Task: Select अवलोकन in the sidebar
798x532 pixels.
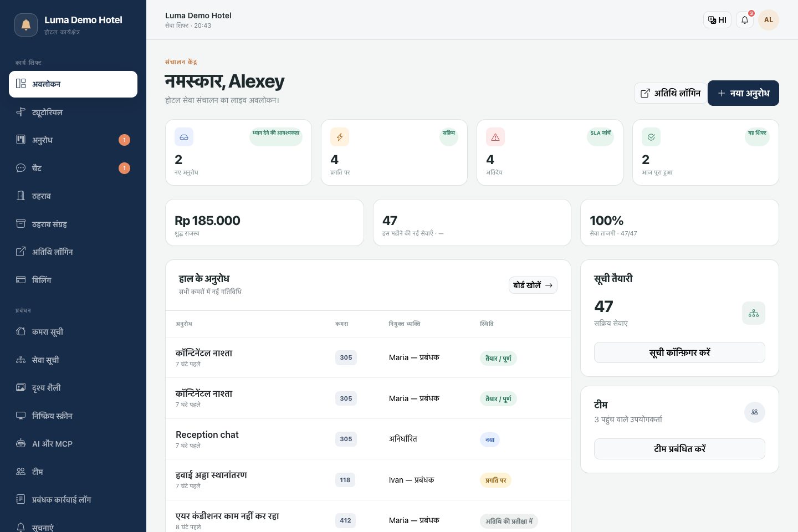Action: [73, 84]
